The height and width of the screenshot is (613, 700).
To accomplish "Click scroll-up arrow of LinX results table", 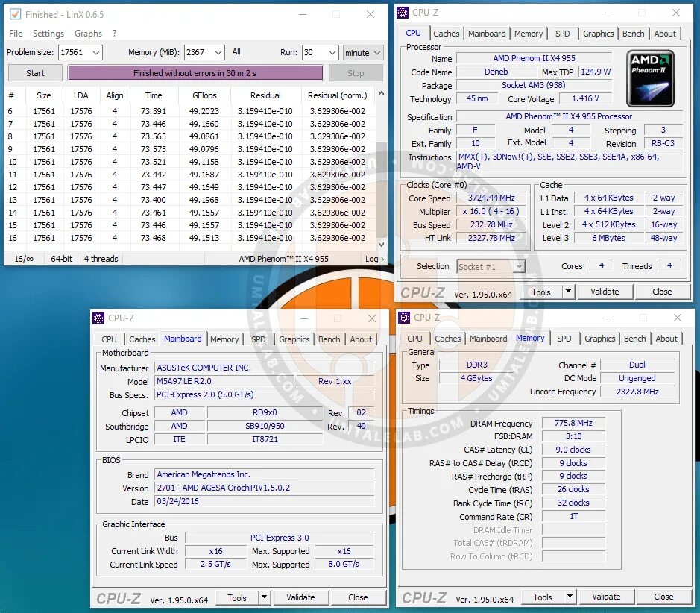I will pyautogui.click(x=381, y=93).
